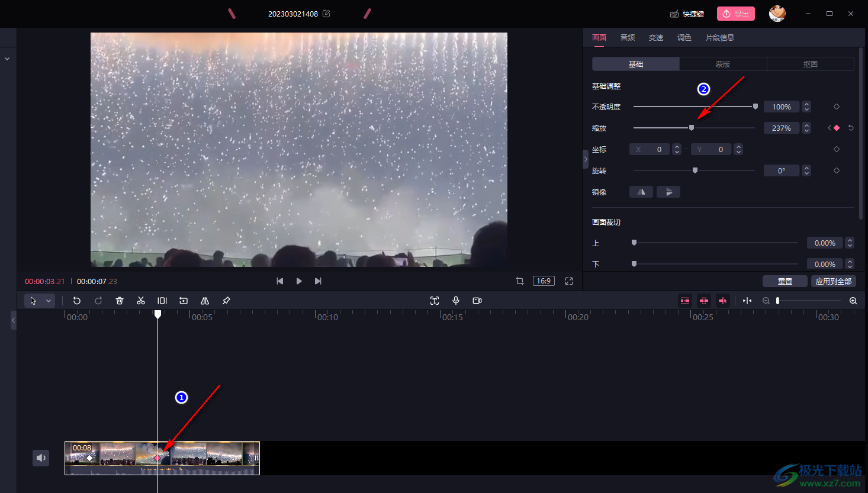Select the pointer selection tool
Screen dimensions: 868x493
pos(33,301)
